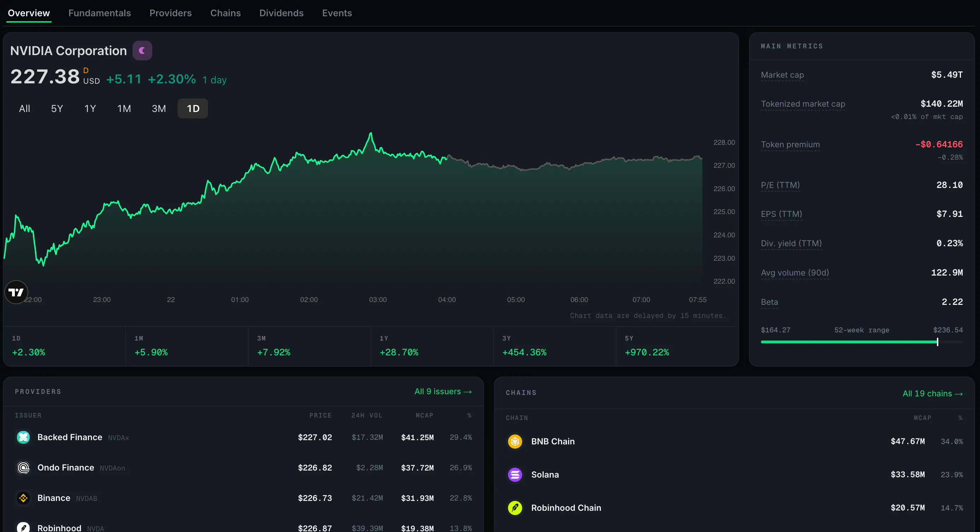Viewport: 980px width, 532px height.
Task: Click the $164.27 52-week low value
Action: click(x=775, y=330)
